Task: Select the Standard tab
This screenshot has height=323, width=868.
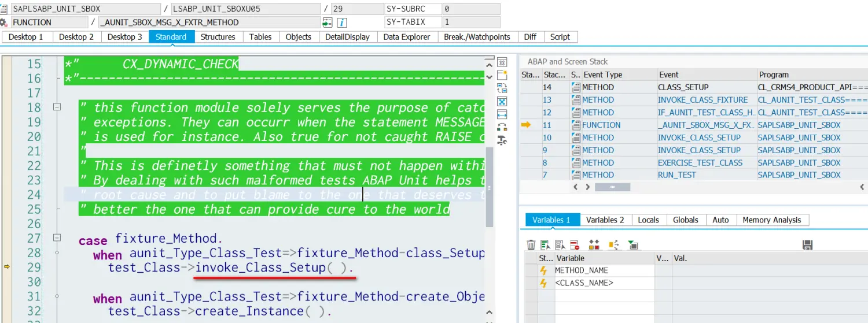Action: click(x=171, y=37)
